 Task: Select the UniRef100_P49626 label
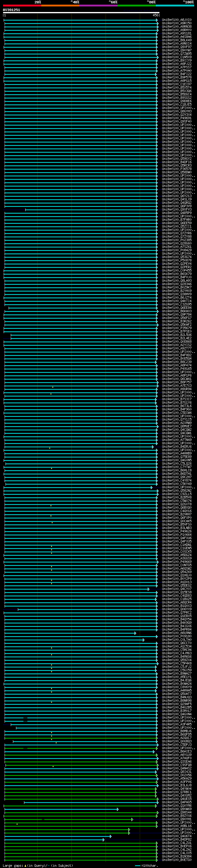click(177, 531)
